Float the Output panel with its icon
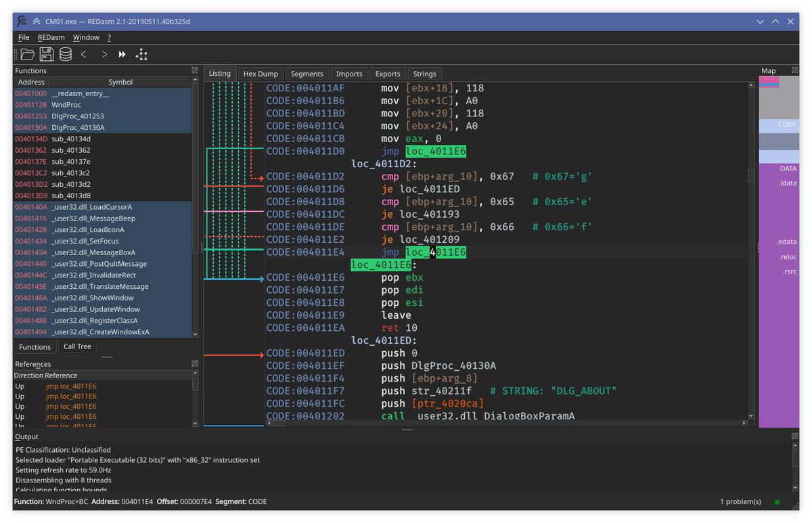The width and height of the screenshot is (812, 523). pyautogui.click(x=795, y=436)
